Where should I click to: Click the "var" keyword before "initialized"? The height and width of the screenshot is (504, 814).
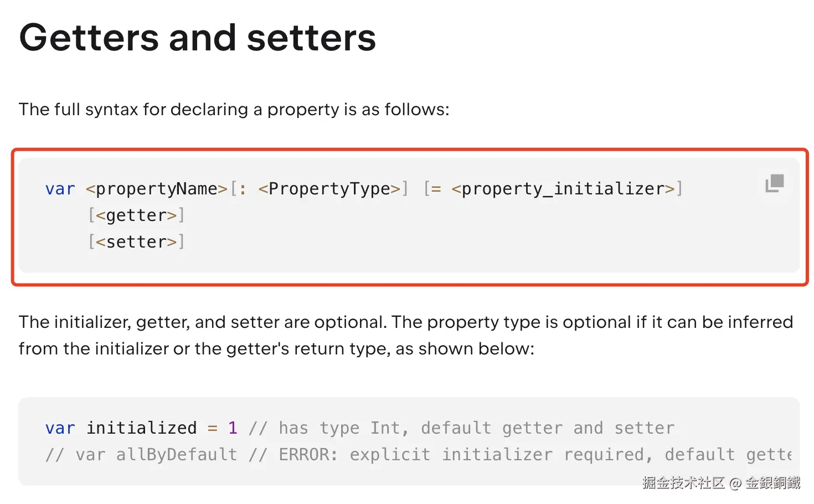pos(60,428)
